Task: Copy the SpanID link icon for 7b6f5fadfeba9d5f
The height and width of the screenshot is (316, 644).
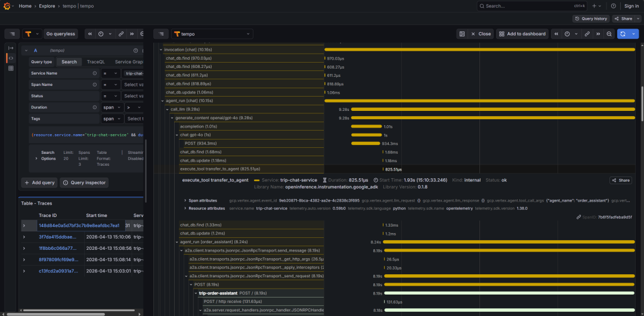Action: point(578,217)
